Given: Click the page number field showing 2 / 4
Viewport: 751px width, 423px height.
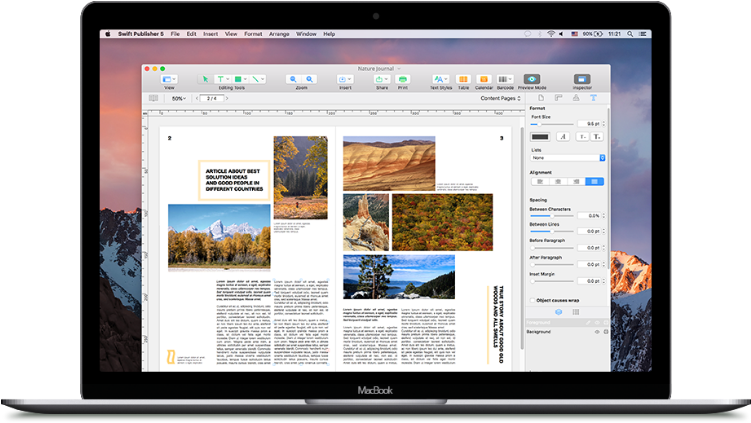Looking at the screenshot, I should point(211,99).
